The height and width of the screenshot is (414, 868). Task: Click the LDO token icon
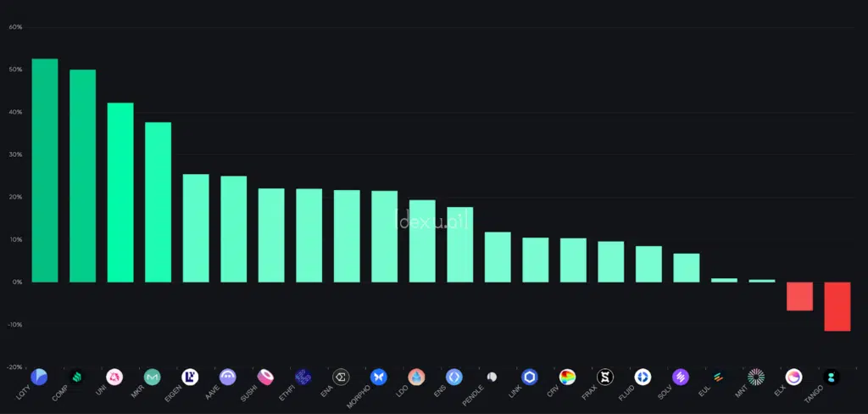click(416, 377)
